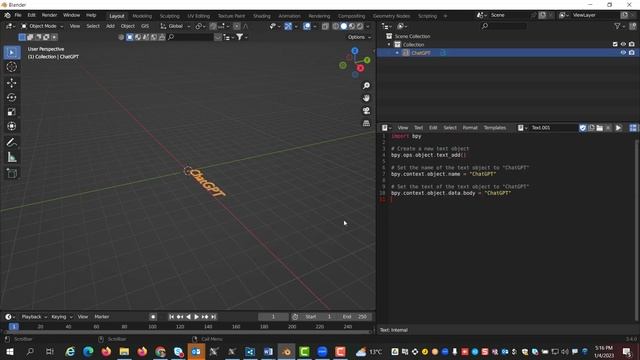
Task: Select the Annotate tool
Action: click(x=11, y=142)
